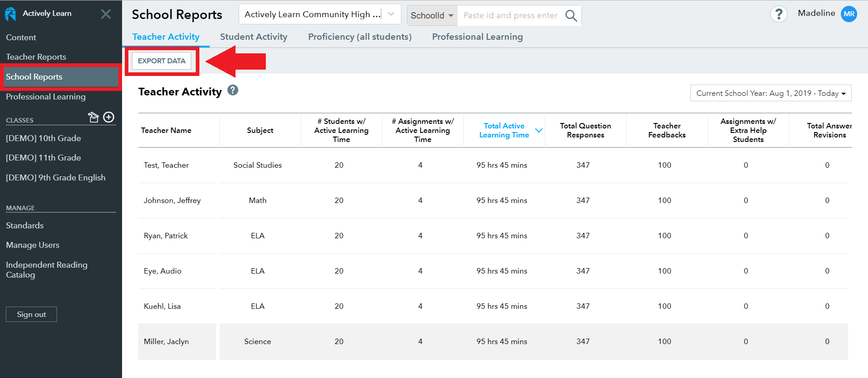Screen dimensions: 868x378
Task: Open Standards in the Manage section
Action: coord(25,226)
